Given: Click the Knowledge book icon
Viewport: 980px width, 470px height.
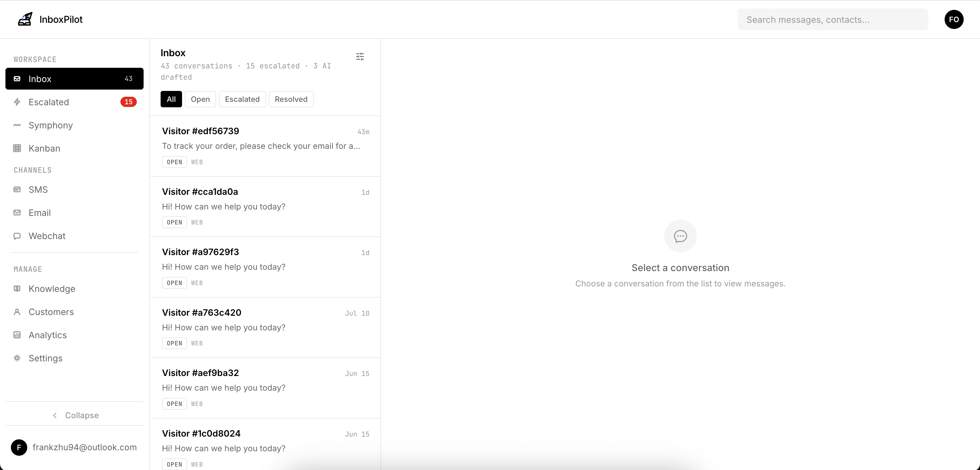Looking at the screenshot, I should pos(17,289).
